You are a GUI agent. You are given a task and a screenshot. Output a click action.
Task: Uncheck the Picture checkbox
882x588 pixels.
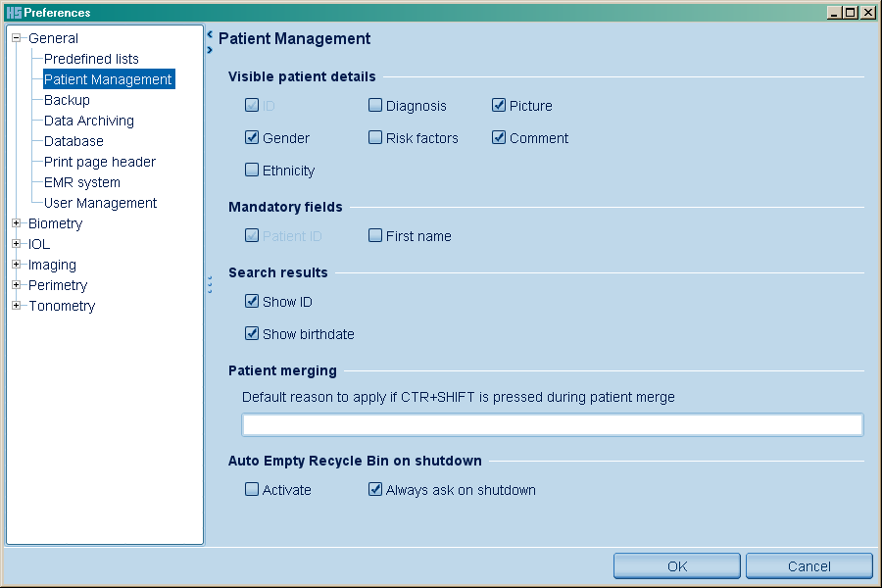(x=499, y=106)
